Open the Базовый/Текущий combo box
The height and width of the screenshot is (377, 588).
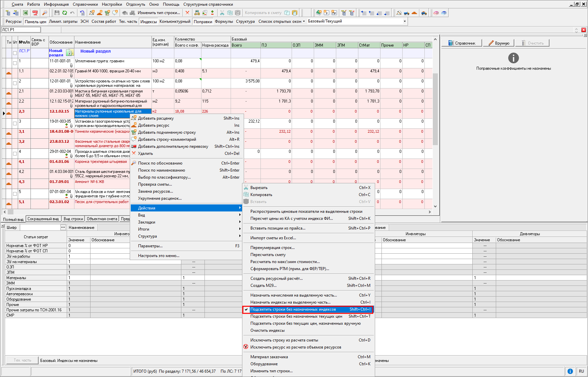pyautogui.click(x=357, y=21)
